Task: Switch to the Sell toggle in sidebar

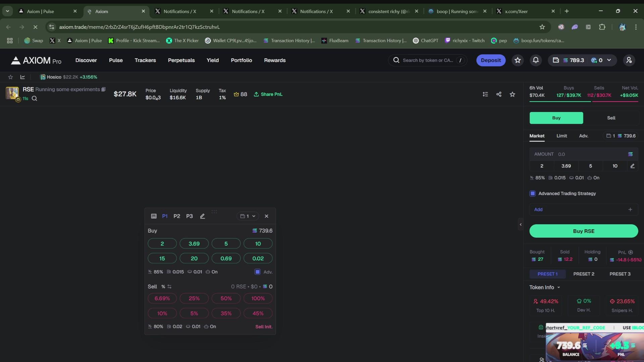Action: point(611,118)
